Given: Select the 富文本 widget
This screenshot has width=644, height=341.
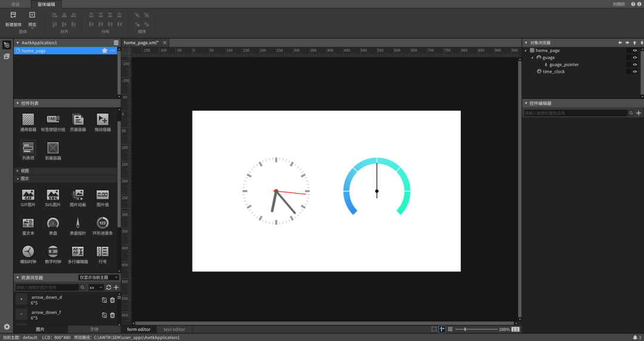Looking at the screenshot, I should click(x=28, y=226).
